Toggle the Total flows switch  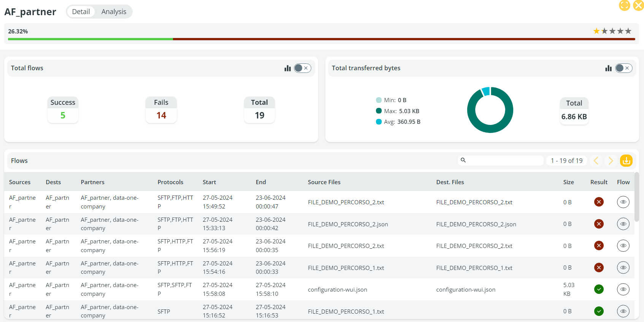tap(302, 68)
